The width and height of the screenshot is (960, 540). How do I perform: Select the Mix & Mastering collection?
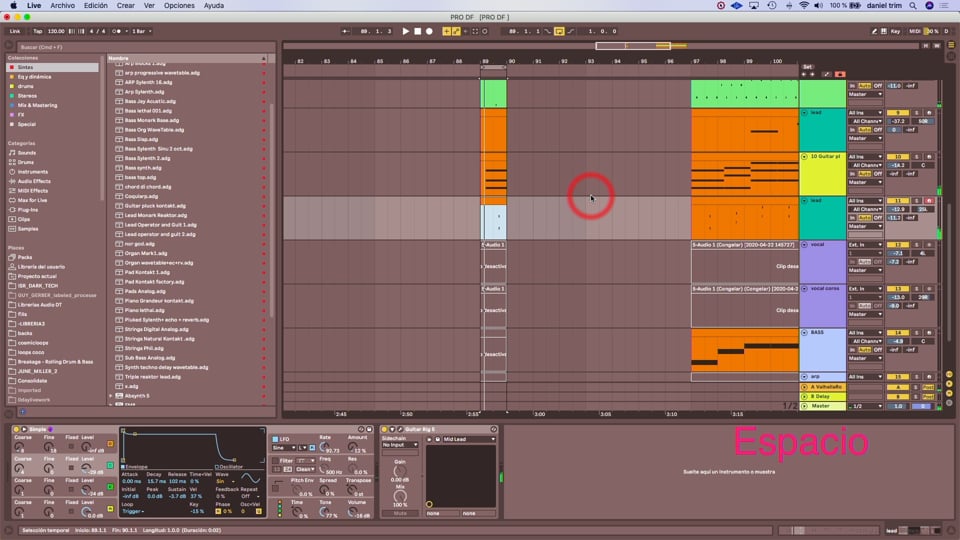click(x=37, y=105)
